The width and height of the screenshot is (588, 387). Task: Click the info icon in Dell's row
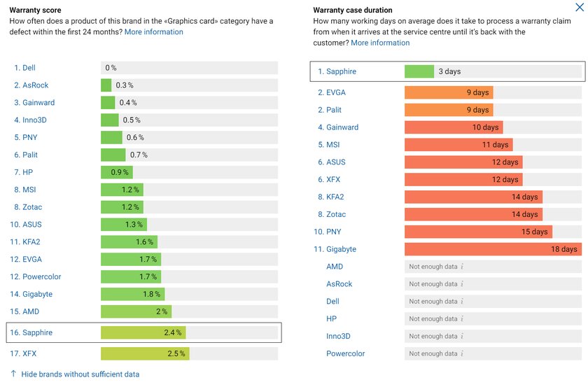462,302
